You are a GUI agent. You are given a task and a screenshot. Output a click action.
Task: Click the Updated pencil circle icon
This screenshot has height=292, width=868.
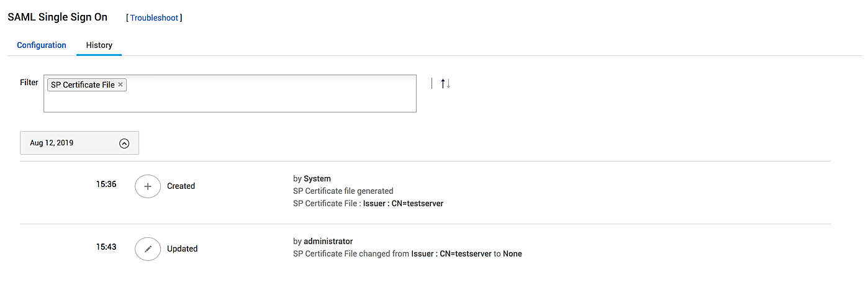(148, 249)
